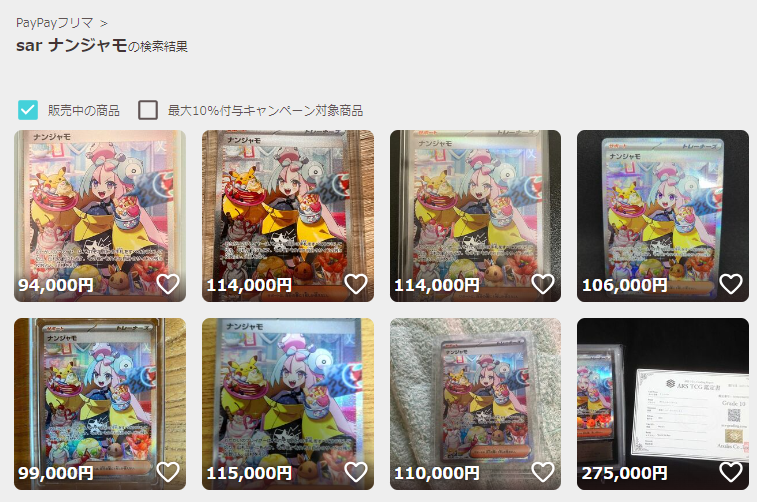
Task: Tap the heart on the 99,000円 listing
Action: point(168,472)
